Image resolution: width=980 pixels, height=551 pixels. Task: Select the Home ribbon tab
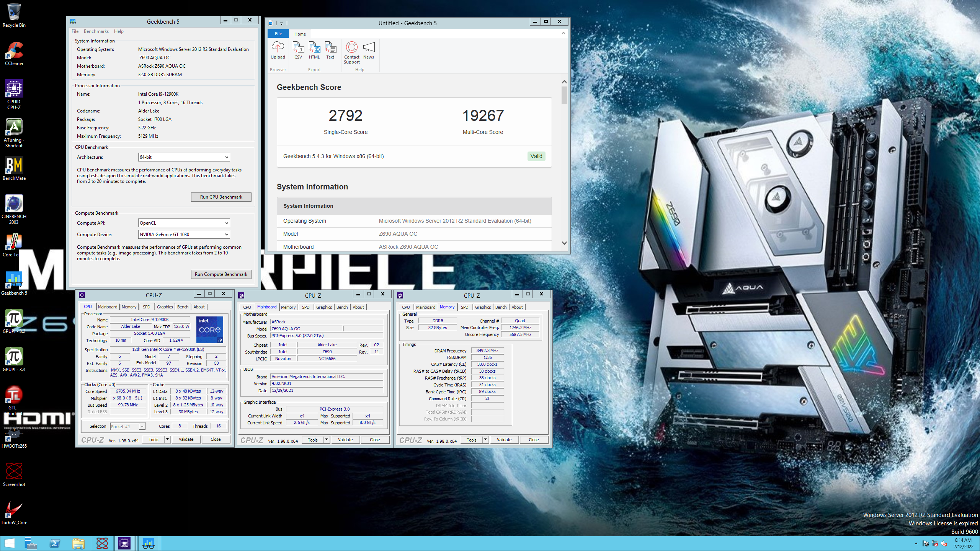(x=300, y=34)
